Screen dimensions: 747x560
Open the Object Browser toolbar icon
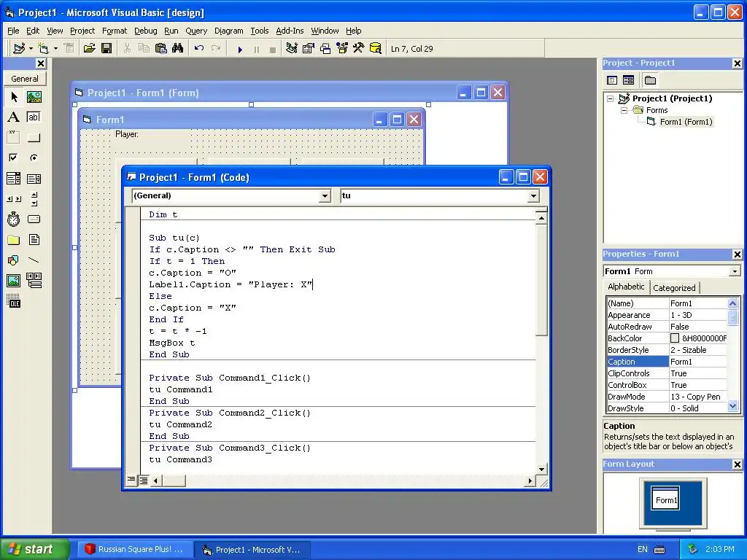[x=342, y=49]
